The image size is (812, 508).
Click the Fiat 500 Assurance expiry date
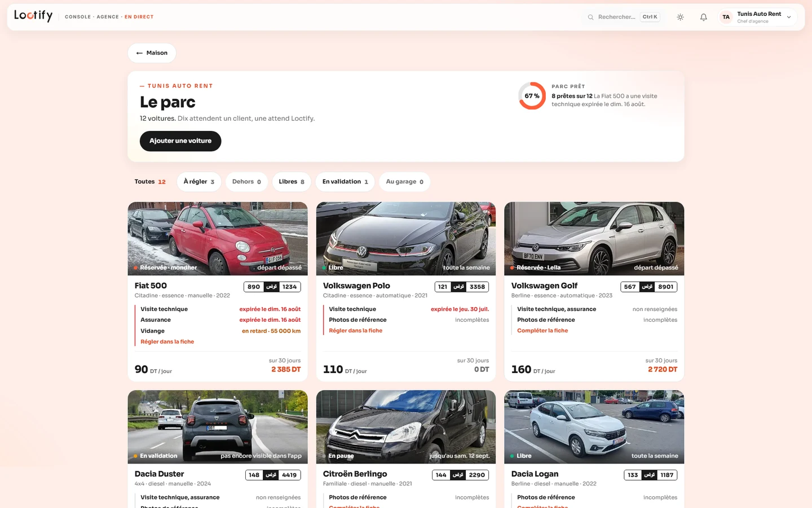tap(270, 320)
